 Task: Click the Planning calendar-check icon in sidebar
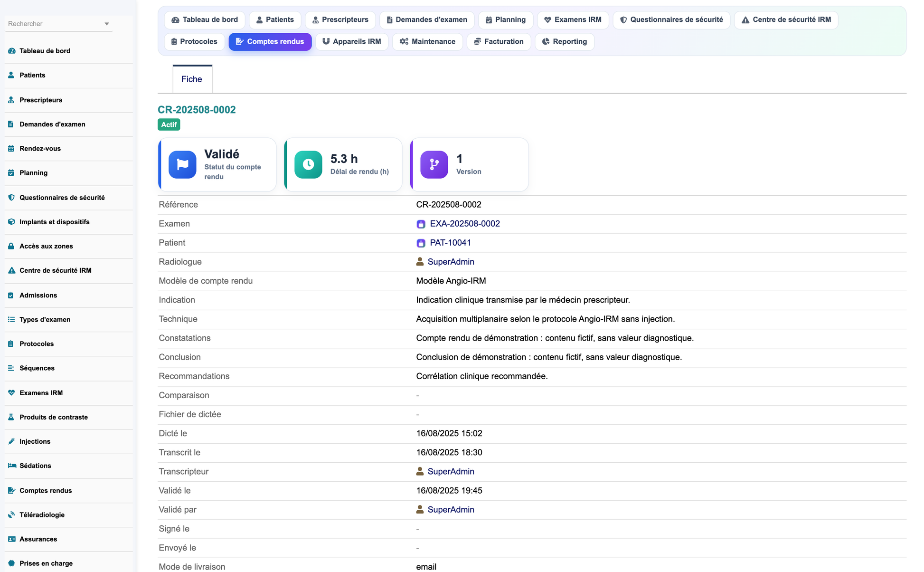(11, 173)
